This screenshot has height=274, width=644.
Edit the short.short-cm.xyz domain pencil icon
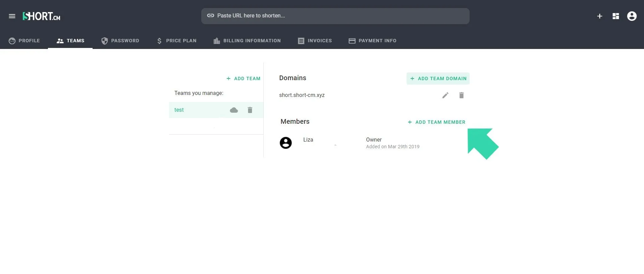[445, 95]
